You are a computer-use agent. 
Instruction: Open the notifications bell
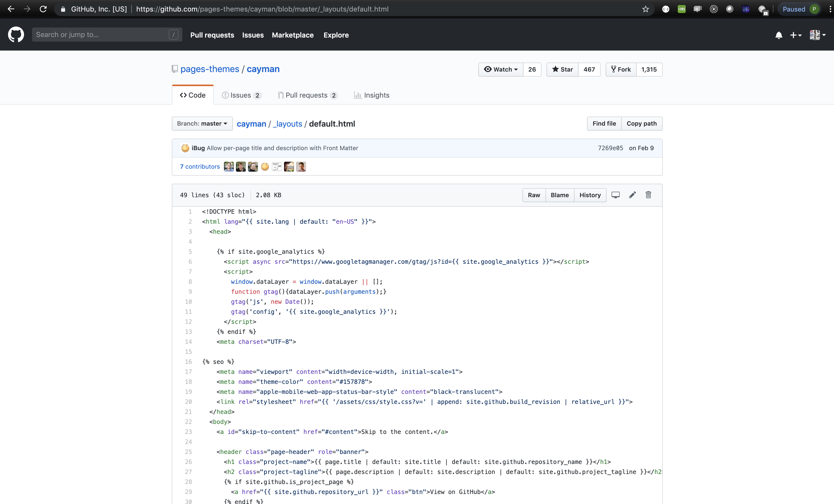778,35
